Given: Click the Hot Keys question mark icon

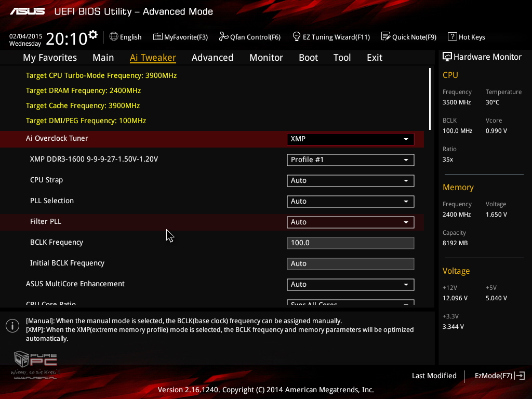Looking at the screenshot, I should tap(453, 36).
